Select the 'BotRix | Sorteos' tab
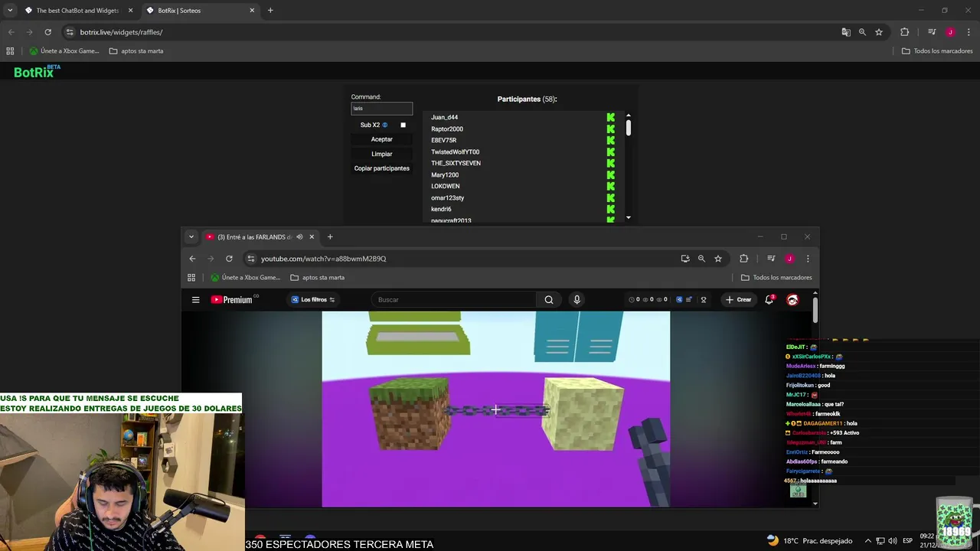This screenshot has height=551, width=980. (x=201, y=11)
